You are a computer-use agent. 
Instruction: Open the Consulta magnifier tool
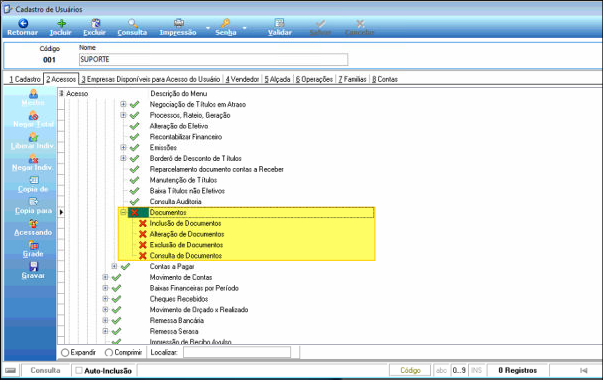[133, 23]
